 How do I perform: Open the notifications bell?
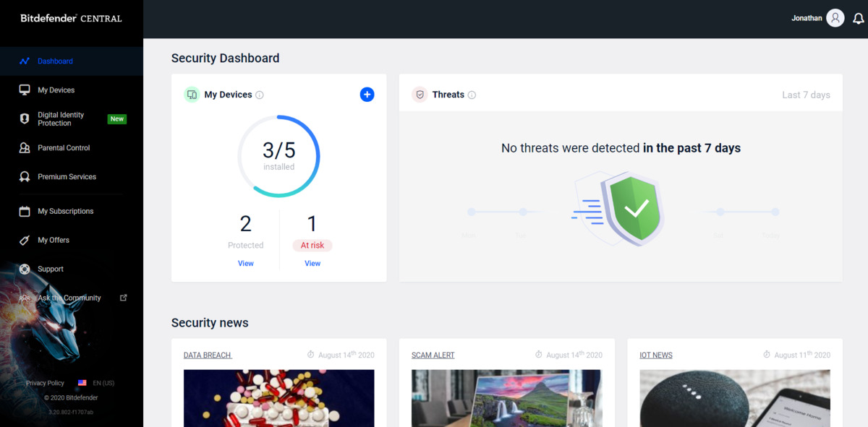859,19
